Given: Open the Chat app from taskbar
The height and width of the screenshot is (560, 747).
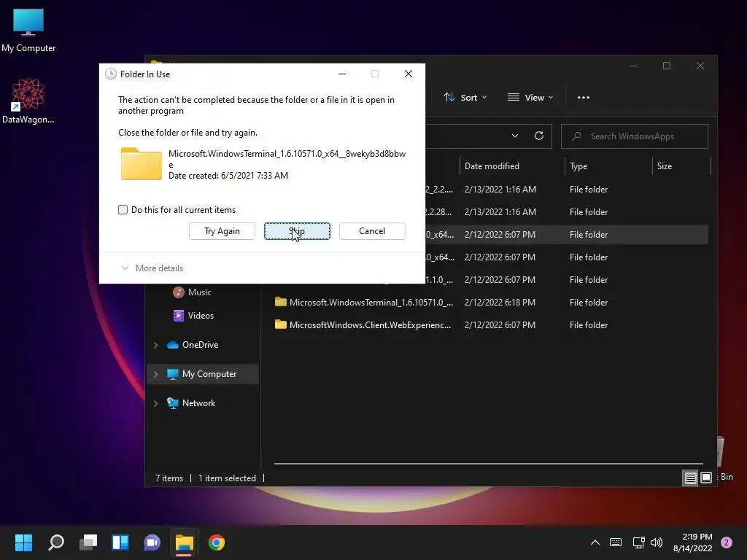Looking at the screenshot, I should [x=152, y=542].
